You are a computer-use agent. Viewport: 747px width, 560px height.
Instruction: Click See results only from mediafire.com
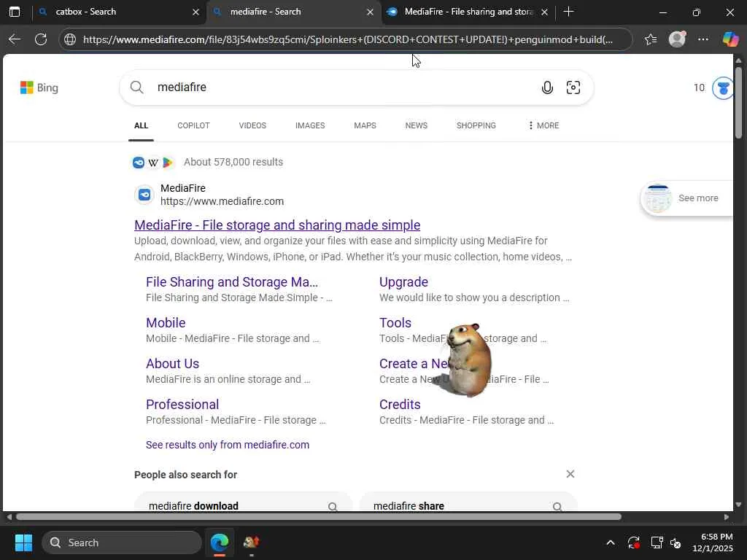point(228,445)
